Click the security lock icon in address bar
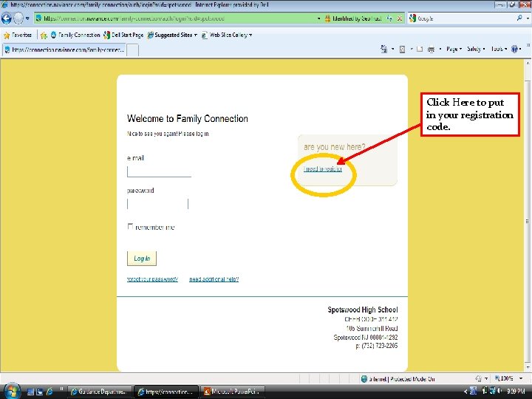 coord(327,18)
